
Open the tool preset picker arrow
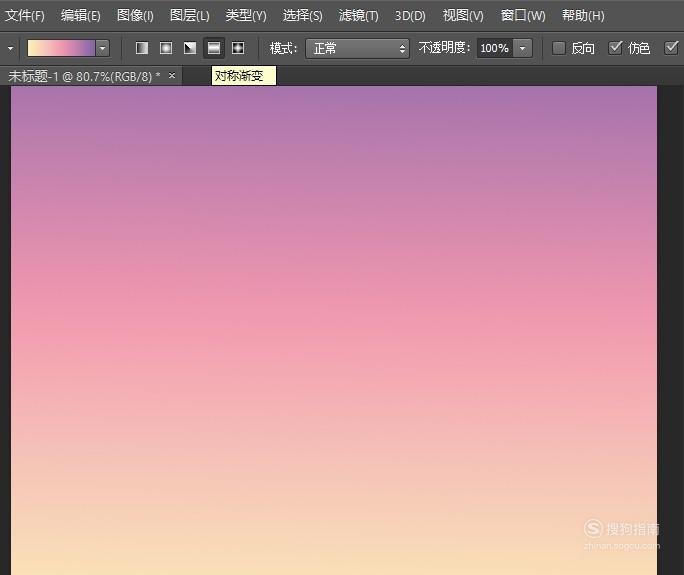pyautogui.click(x=10, y=48)
